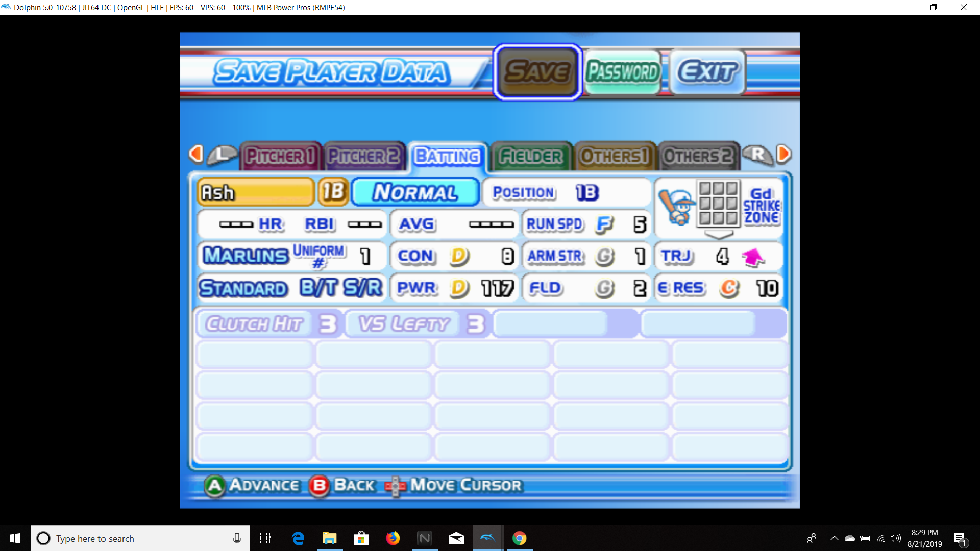Click the B/T S/R field
The height and width of the screenshot is (551, 980).
click(x=341, y=288)
